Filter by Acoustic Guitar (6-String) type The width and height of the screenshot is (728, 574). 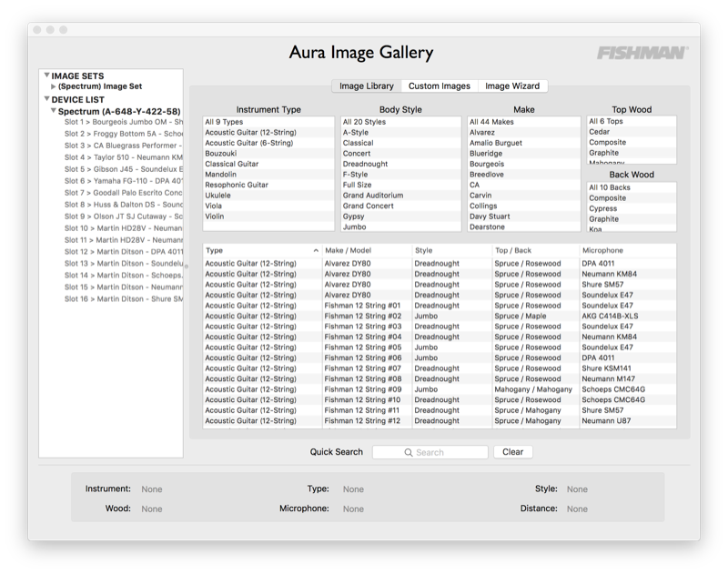point(268,143)
